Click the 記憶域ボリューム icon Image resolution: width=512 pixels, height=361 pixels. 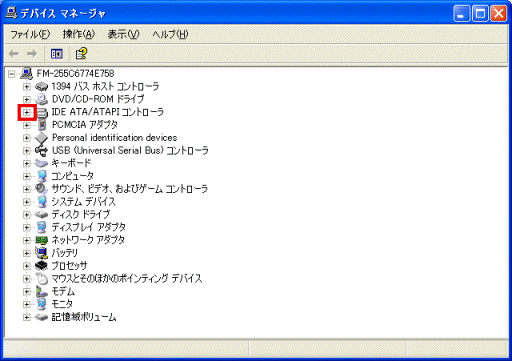point(41,317)
